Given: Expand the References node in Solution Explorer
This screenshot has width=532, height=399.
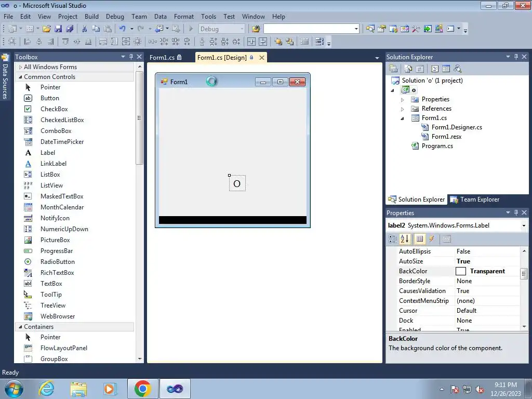Looking at the screenshot, I should (403, 109).
